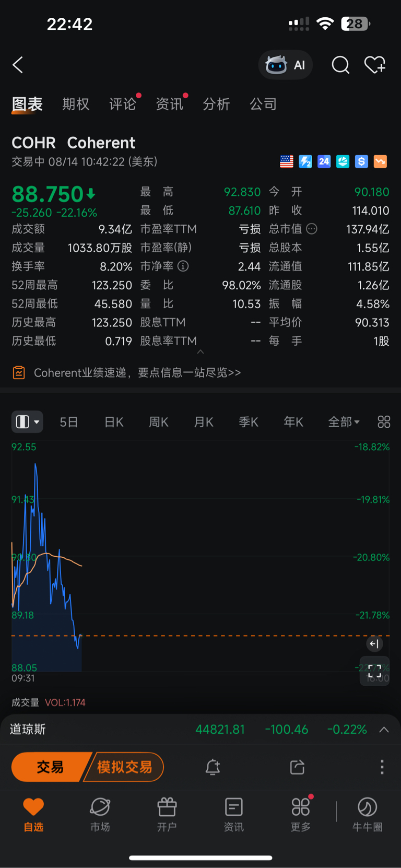Image resolution: width=401 pixels, height=868 pixels.
Task: Open chart indicator grid settings
Action: pos(384,422)
